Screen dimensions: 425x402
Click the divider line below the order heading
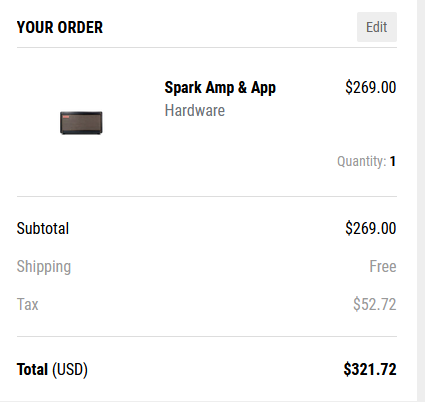[x=207, y=47]
